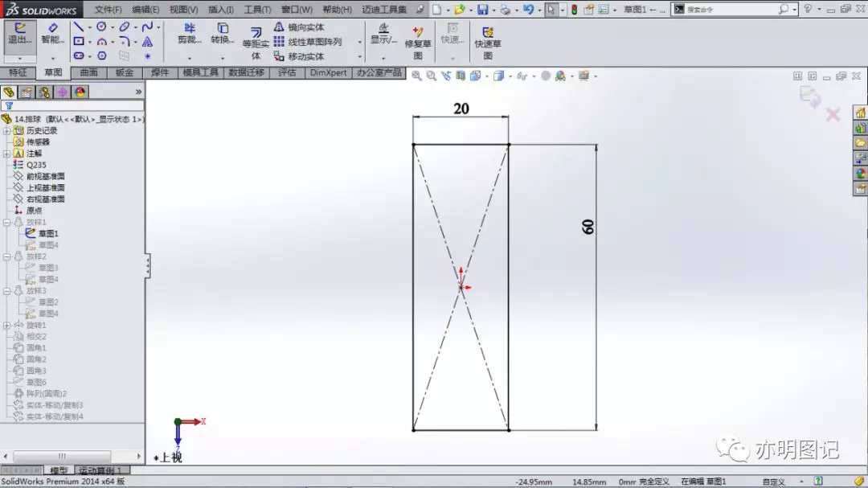The image size is (868, 488).
Task: Switch to the DimXpert tab
Action: pos(328,72)
